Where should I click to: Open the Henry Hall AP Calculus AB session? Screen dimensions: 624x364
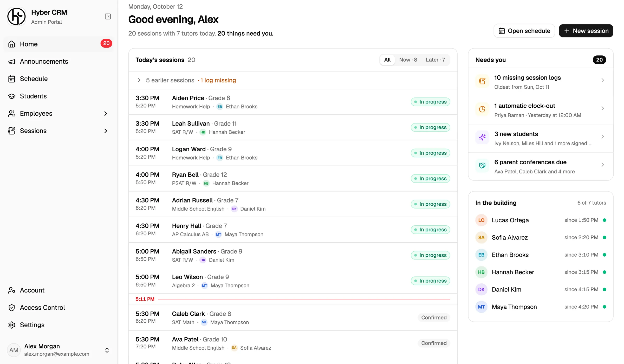[x=293, y=230]
